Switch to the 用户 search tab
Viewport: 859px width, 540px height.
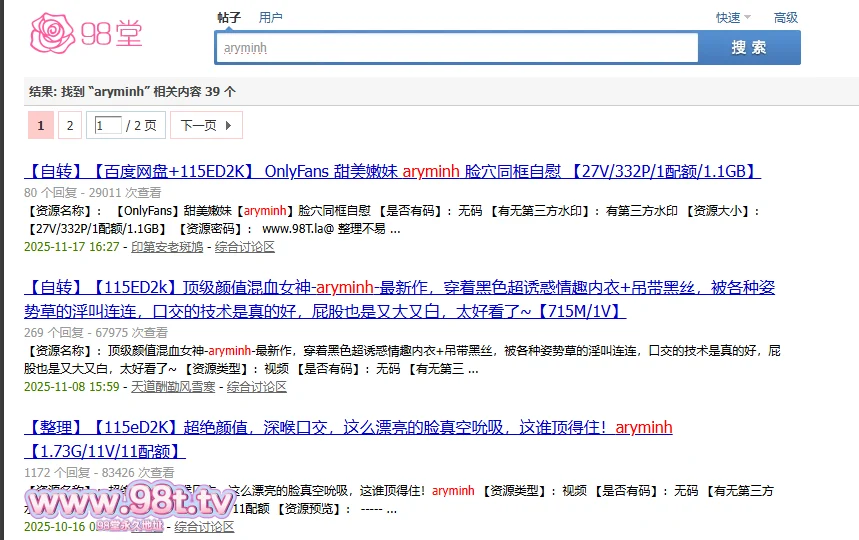point(270,17)
